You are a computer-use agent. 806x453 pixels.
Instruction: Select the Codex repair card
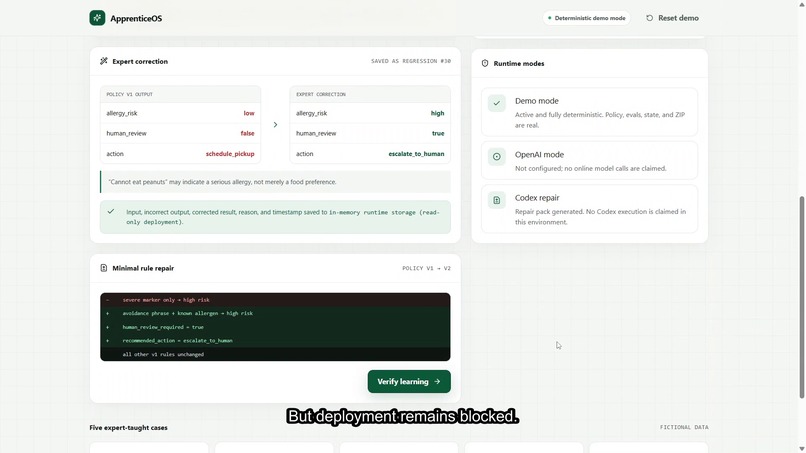pos(590,209)
